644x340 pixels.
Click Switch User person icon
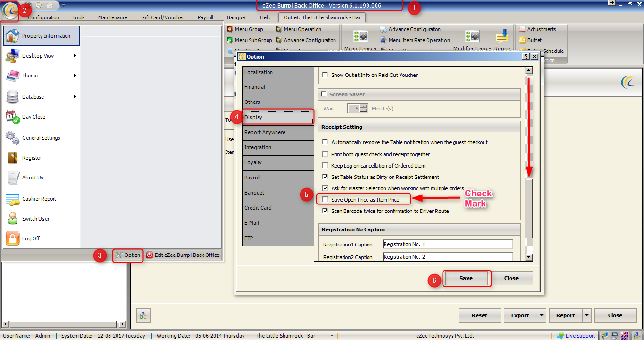pyautogui.click(x=12, y=219)
